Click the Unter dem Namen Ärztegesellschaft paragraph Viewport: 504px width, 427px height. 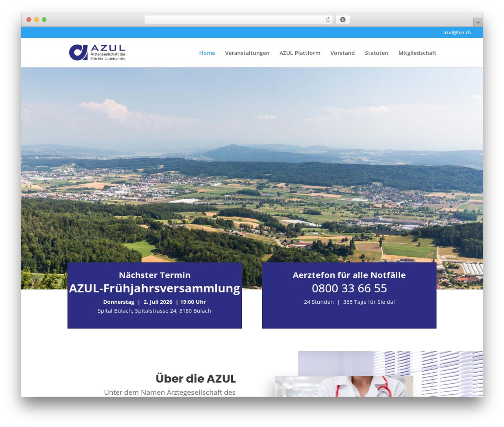pyautogui.click(x=170, y=392)
